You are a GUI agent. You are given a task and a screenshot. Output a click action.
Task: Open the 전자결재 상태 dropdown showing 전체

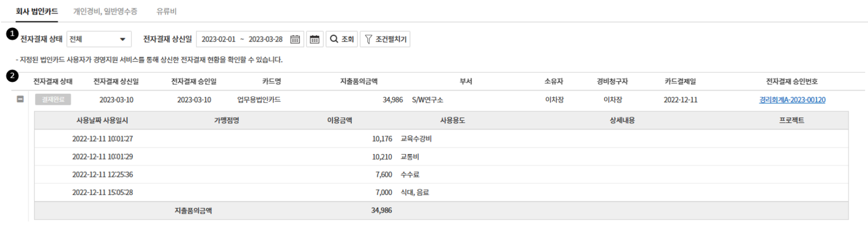point(98,39)
